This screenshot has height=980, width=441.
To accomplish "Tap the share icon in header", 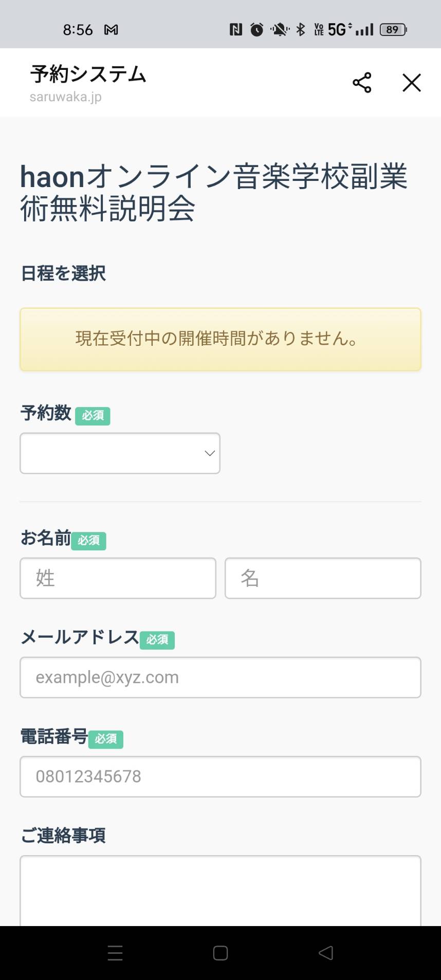I will point(362,83).
